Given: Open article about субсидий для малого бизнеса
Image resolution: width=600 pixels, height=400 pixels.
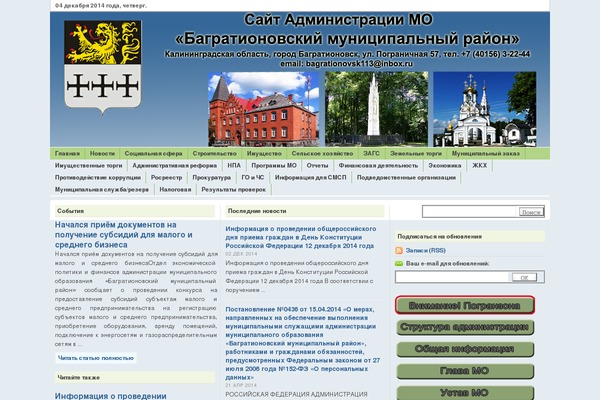Looking at the screenshot, I should (124, 235).
